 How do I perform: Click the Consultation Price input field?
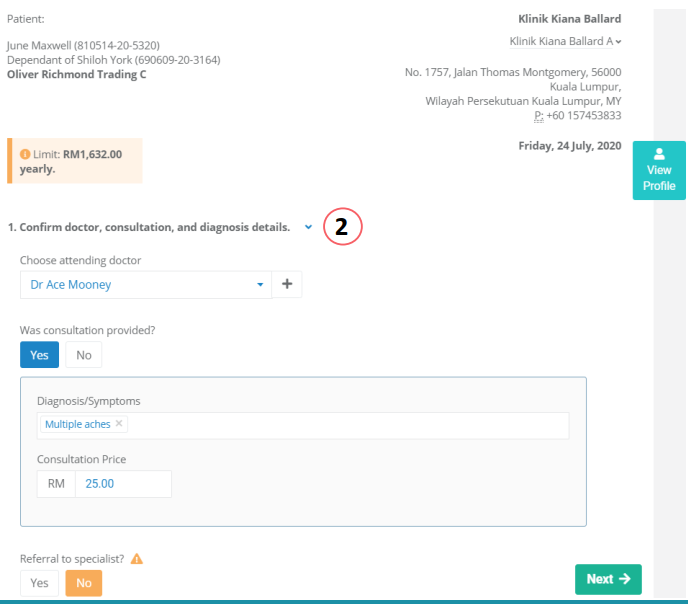click(x=122, y=484)
